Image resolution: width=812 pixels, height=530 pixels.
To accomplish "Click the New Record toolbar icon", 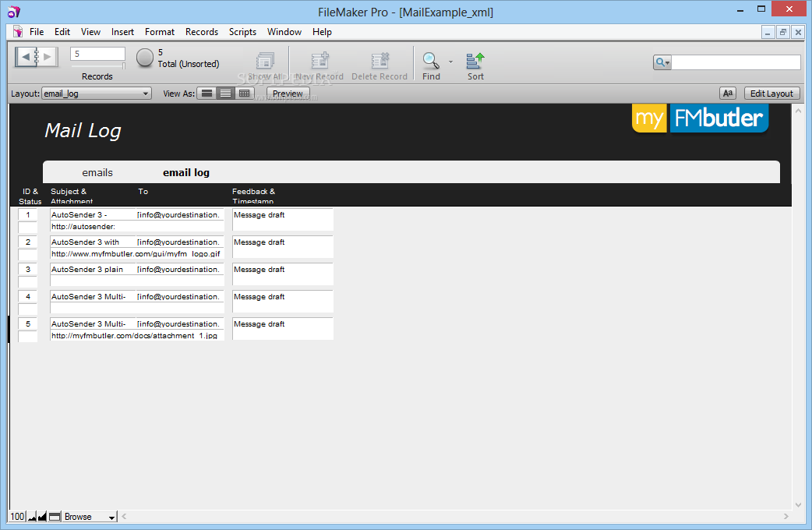I will pyautogui.click(x=320, y=61).
